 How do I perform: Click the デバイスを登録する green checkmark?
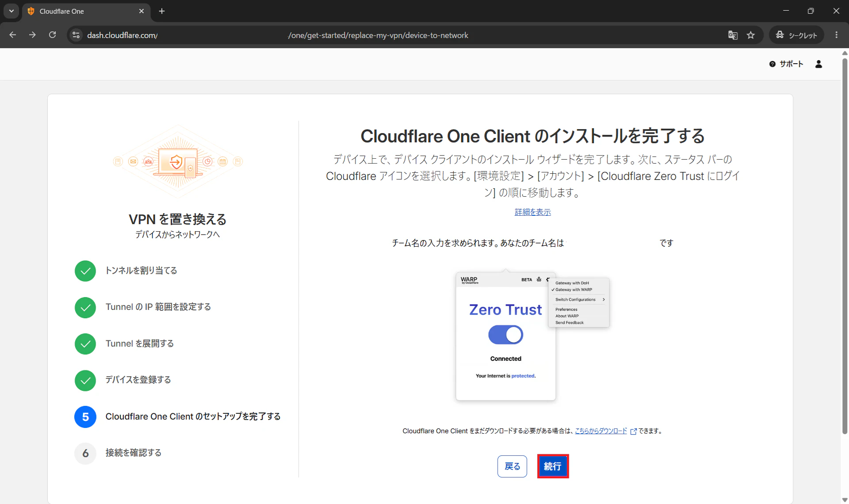tap(85, 380)
